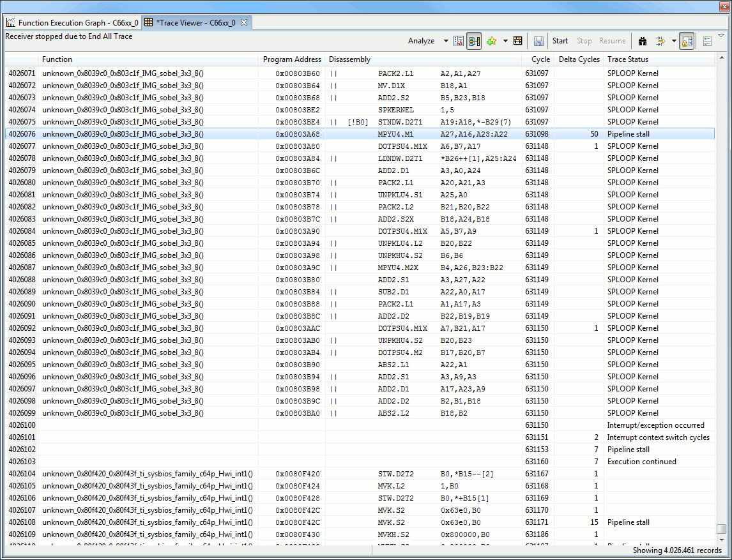The image size is (732, 560).
Task: Click the vertical scrollbar thumb
Action: click(721, 529)
